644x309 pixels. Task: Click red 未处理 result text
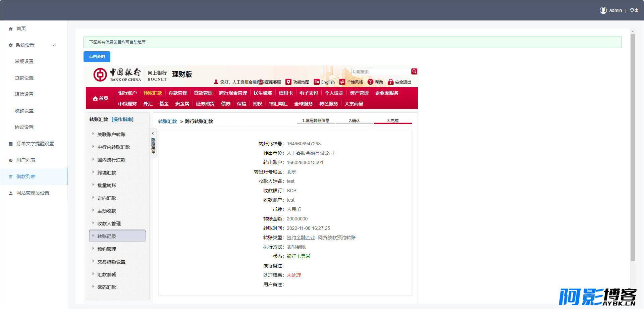tap(294, 275)
